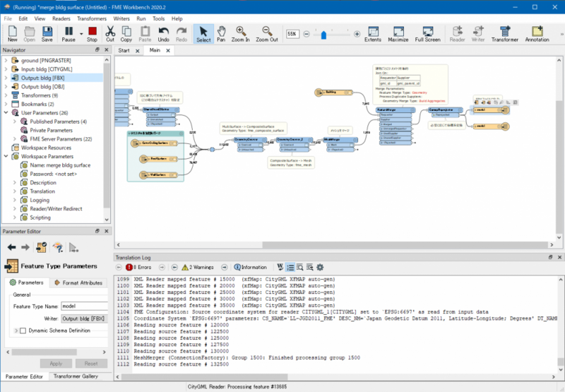Toggle Information filter in Translation Log
This screenshot has height=392, width=565.
click(251, 267)
